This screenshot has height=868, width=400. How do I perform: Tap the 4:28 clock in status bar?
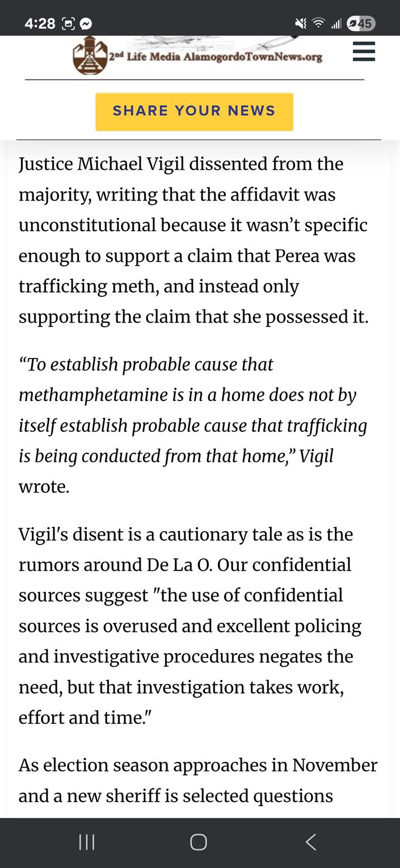coord(40,24)
